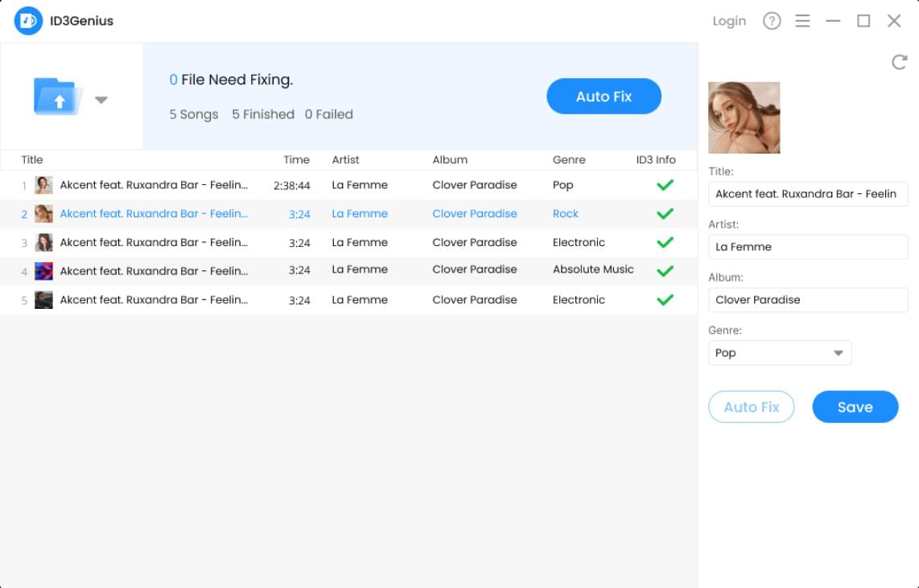
Task: Click the 2:38:44 time cell
Action: point(292,186)
